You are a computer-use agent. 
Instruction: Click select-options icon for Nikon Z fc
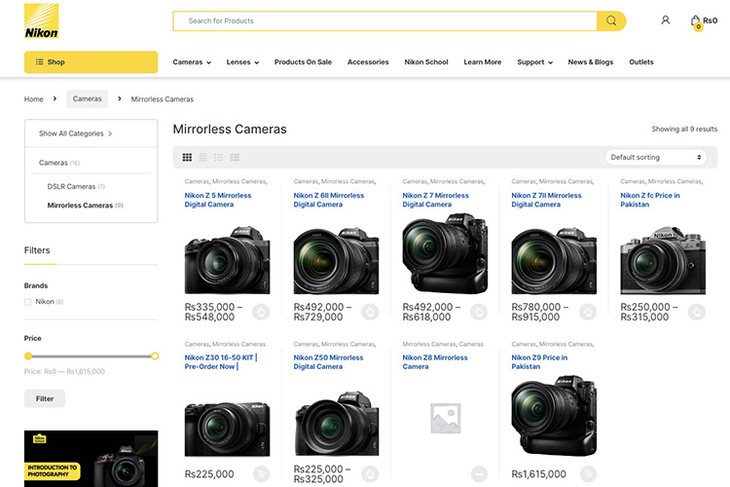click(x=697, y=312)
